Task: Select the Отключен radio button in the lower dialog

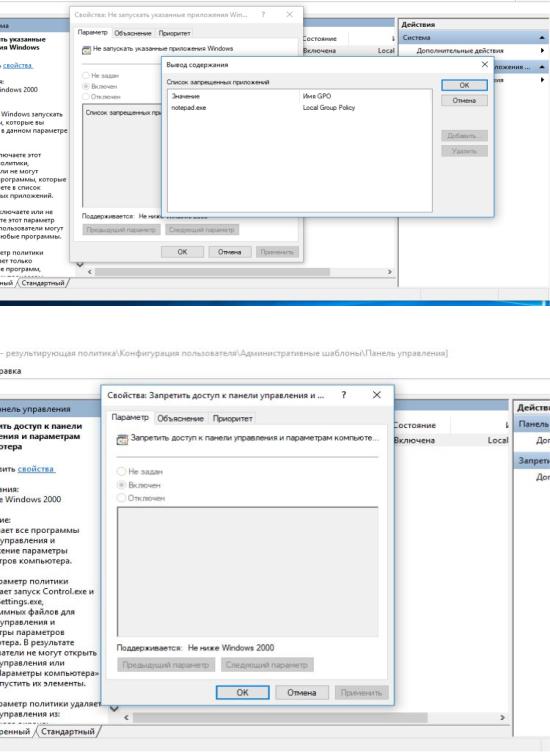Action: click(121, 498)
